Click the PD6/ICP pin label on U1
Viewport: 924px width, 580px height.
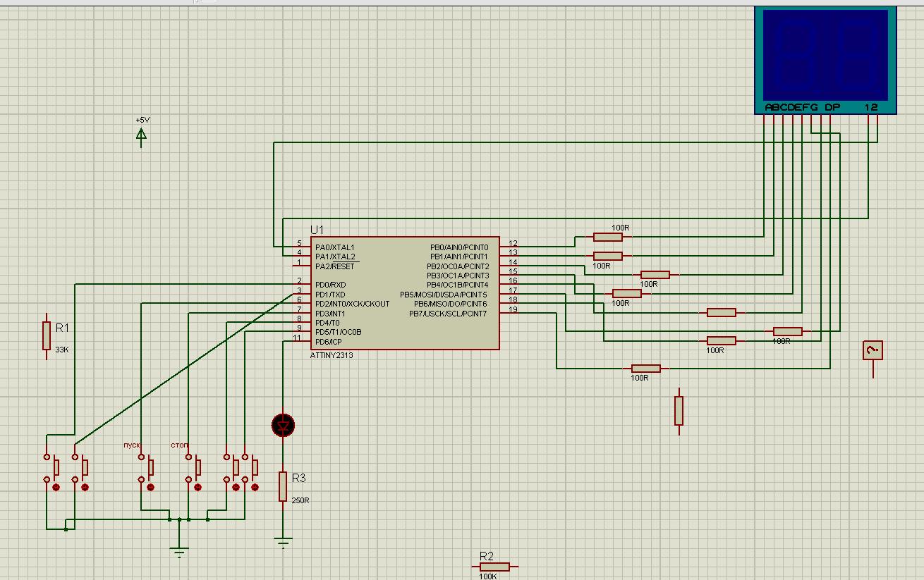(x=330, y=341)
